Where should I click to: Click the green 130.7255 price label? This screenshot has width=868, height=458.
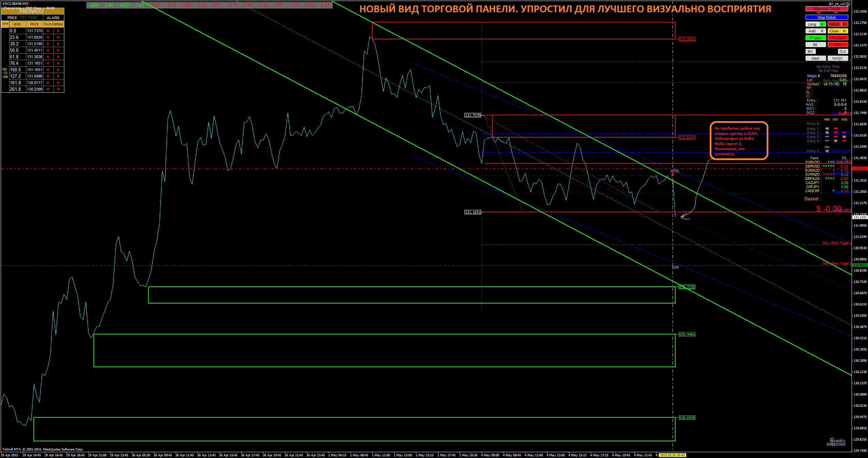[x=687, y=287]
